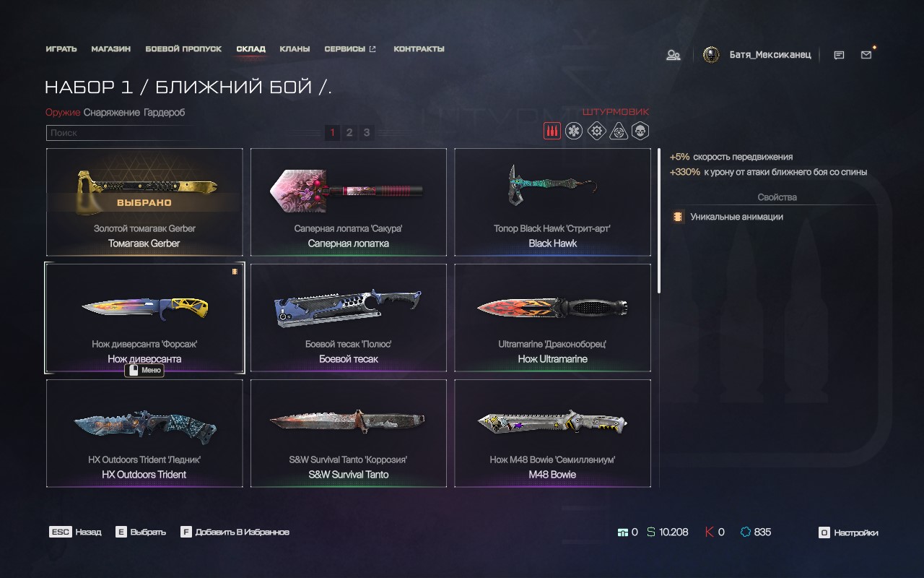Click the Поиск search field

[119, 133]
